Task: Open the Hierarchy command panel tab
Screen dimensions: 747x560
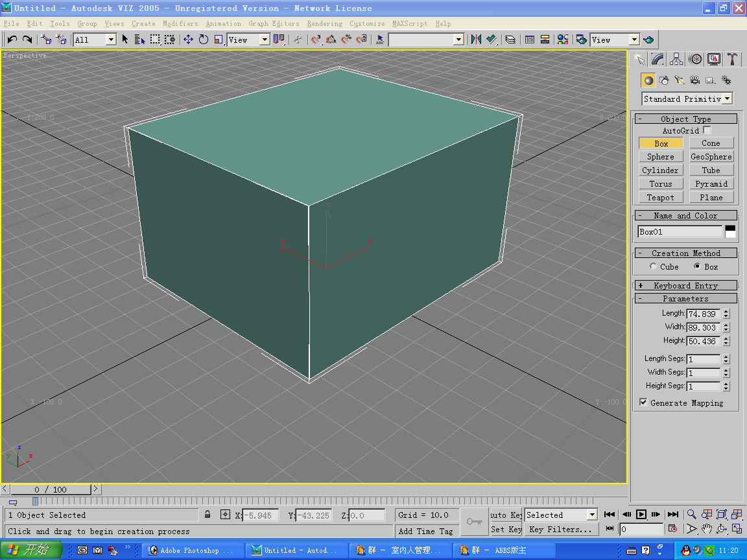Action: point(676,59)
